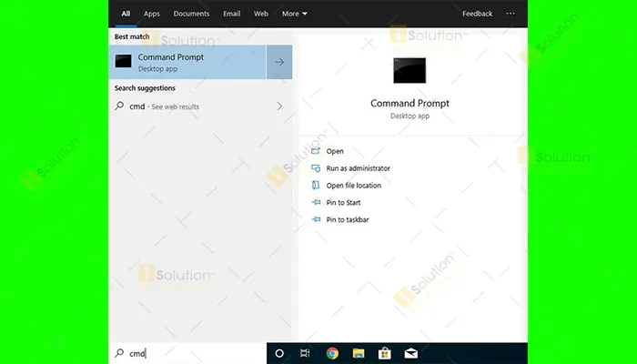637x364 pixels.
Task: Choose Run as administrator
Action: pyautogui.click(x=358, y=168)
